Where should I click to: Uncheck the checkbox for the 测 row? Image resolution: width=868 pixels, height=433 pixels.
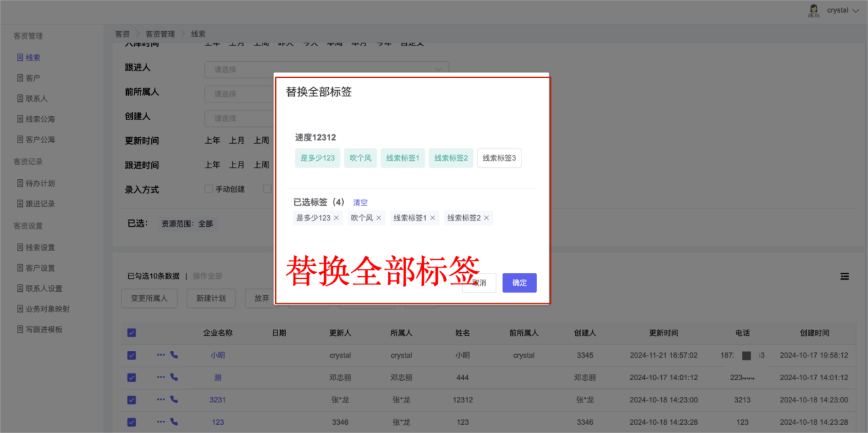pos(132,377)
